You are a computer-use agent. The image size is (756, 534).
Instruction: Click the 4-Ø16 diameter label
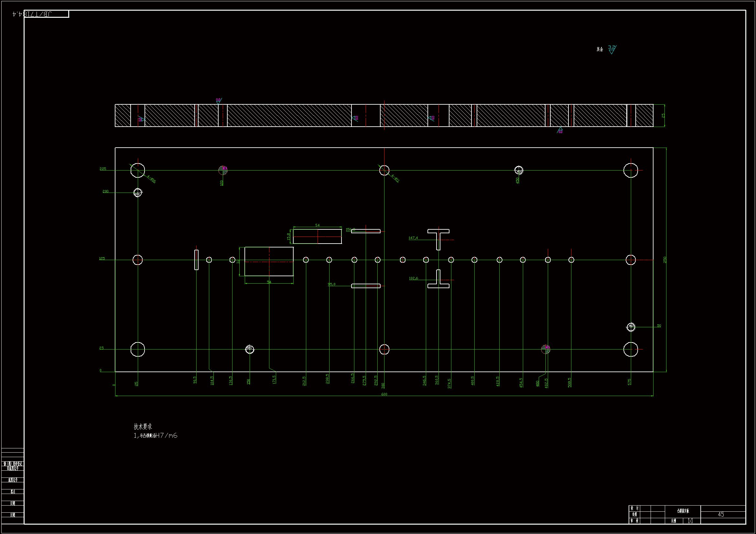(151, 179)
